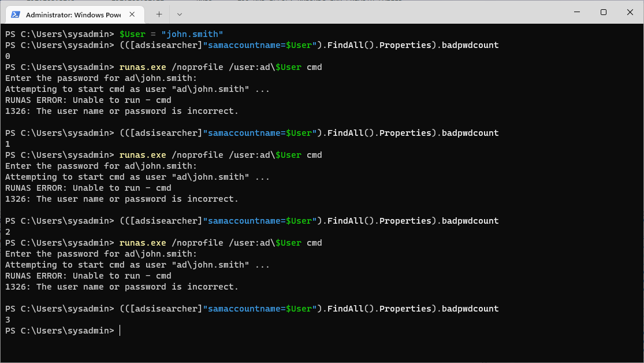Place cursor at the active PowerShell prompt
This screenshot has width=644, height=363.
120,331
